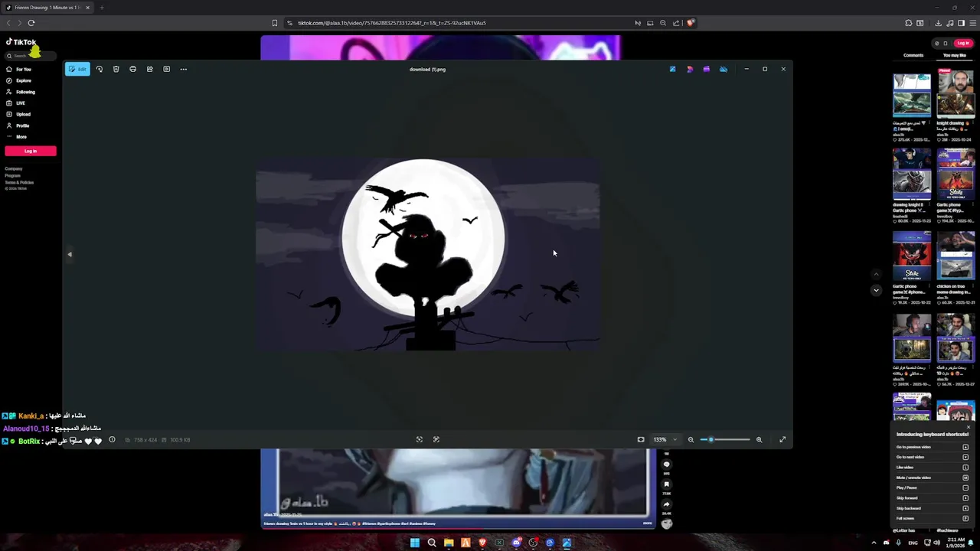The image size is (980, 551).
Task: Open the knight drawing video thumbnail
Action: click(955, 95)
